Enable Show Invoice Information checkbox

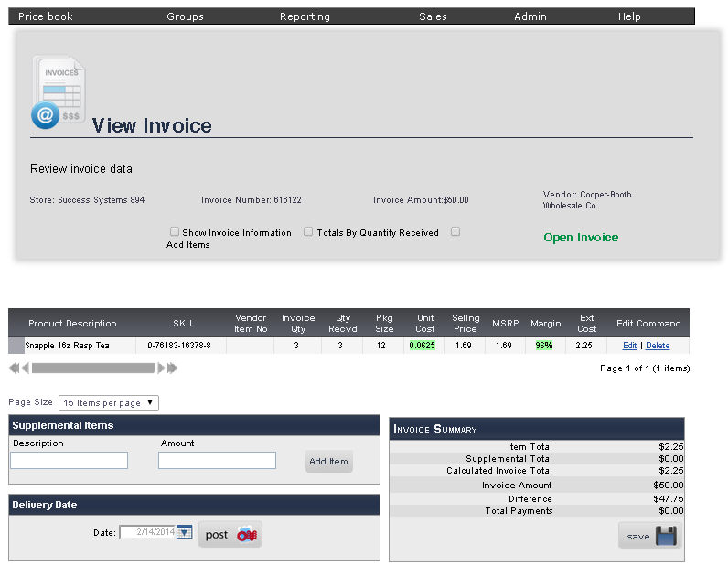click(175, 232)
